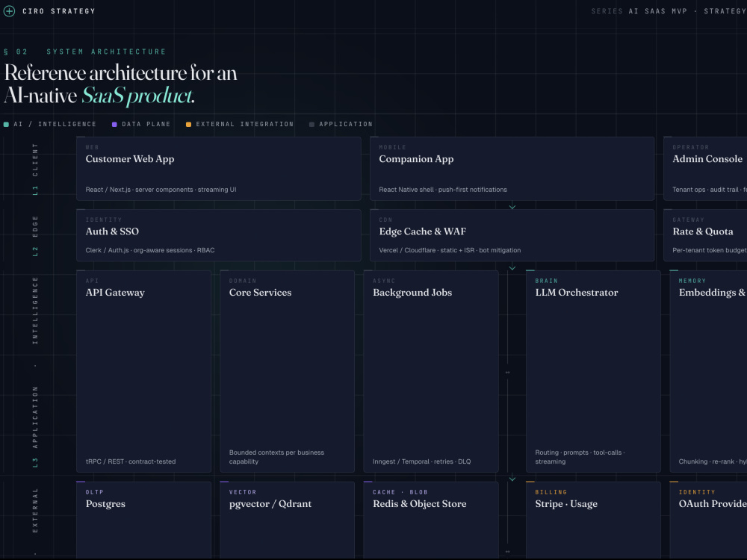Click the § 02 SYSTEM ARCHITECTURE section label
This screenshot has height=560, width=747.
(85, 52)
